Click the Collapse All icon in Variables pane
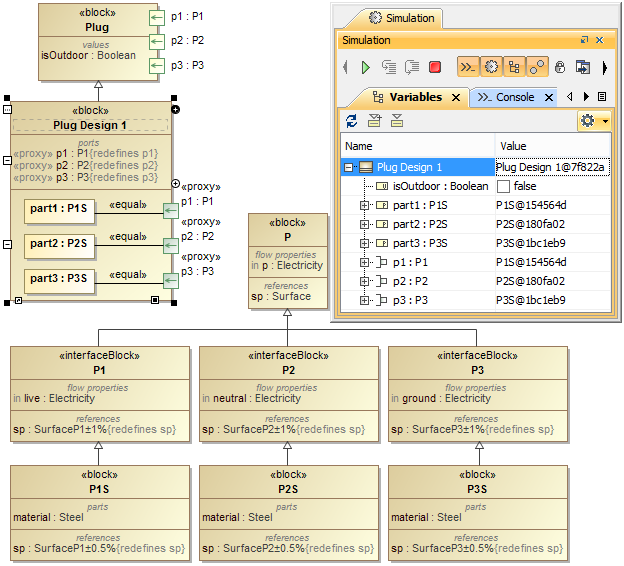 tap(396, 121)
